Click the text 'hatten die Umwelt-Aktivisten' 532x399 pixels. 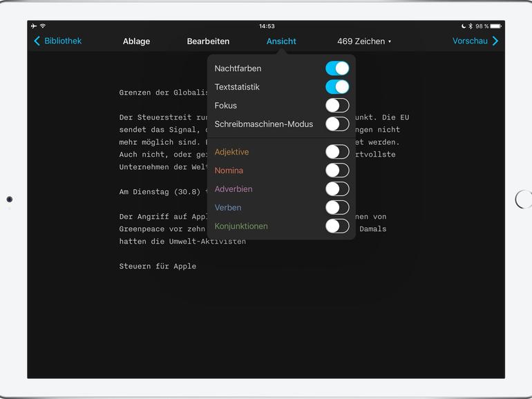[182, 242]
